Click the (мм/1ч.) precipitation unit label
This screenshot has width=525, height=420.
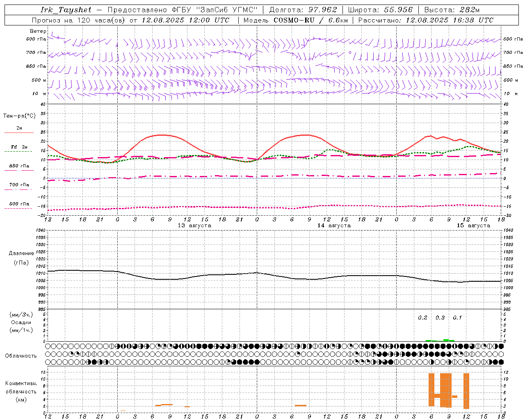[x=21, y=331]
